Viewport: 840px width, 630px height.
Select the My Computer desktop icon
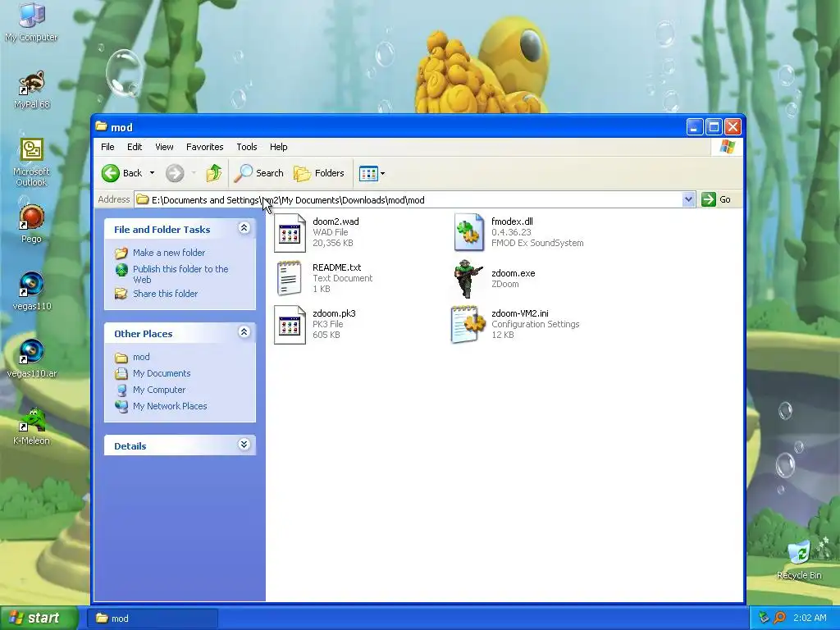coord(32,22)
